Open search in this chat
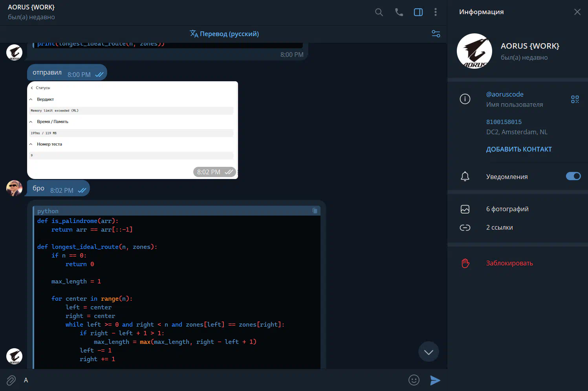Screen dimensions: 588x391 pyautogui.click(x=379, y=12)
